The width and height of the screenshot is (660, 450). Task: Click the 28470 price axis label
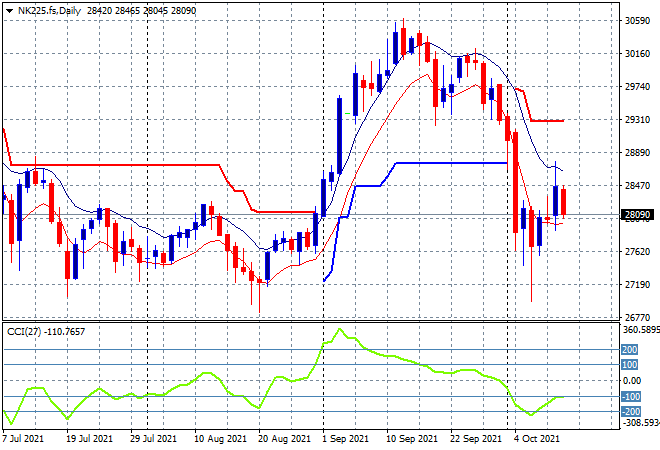click(637, 185)
